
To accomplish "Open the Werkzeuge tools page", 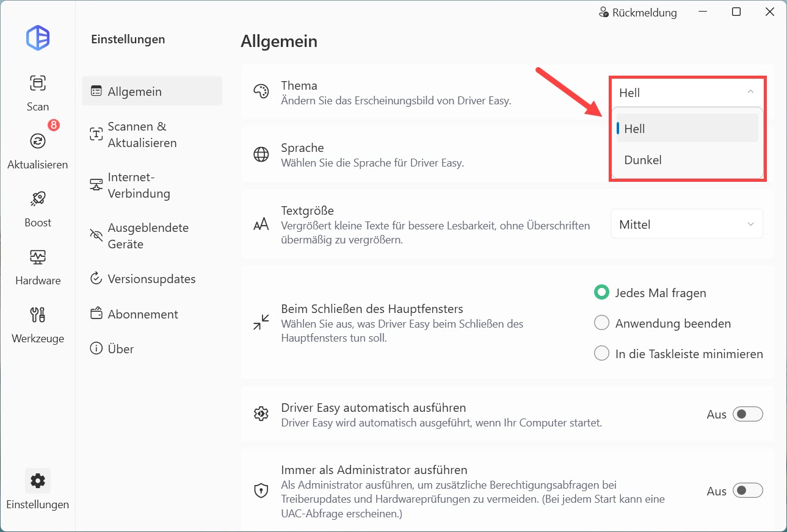I will pos(38,325).
